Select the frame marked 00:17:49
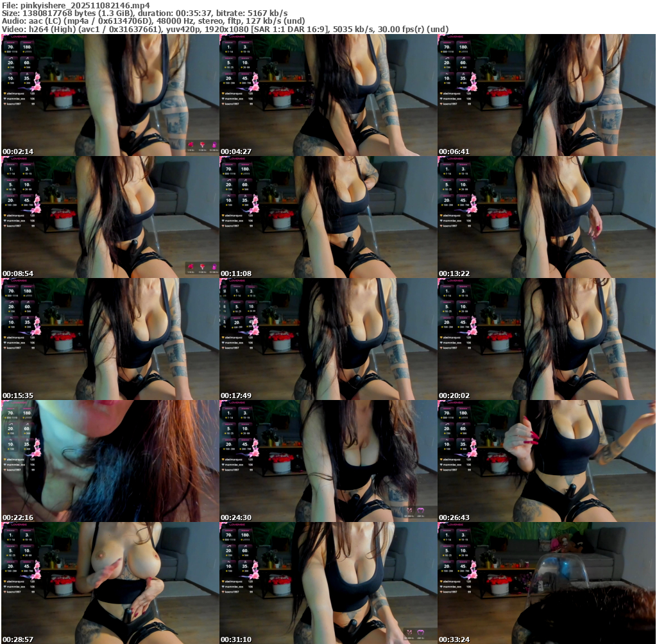The image size is (657, 644). (x=328, y=339)
